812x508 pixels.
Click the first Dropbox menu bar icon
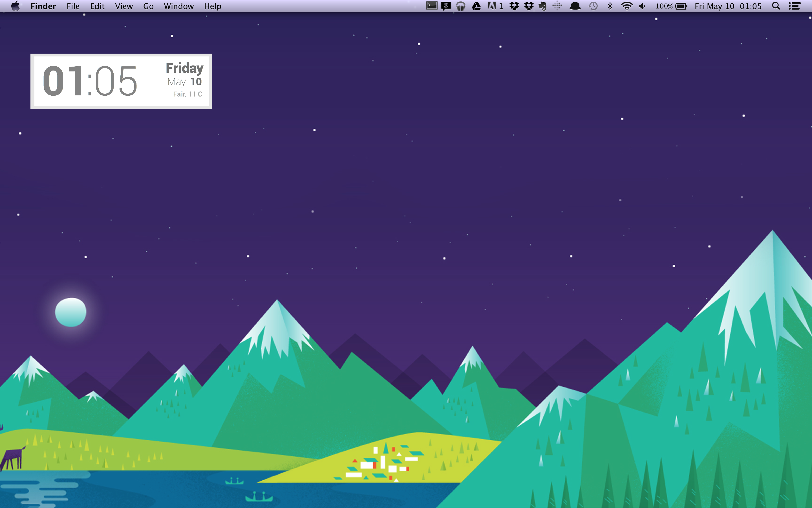[x=514, y=6]
